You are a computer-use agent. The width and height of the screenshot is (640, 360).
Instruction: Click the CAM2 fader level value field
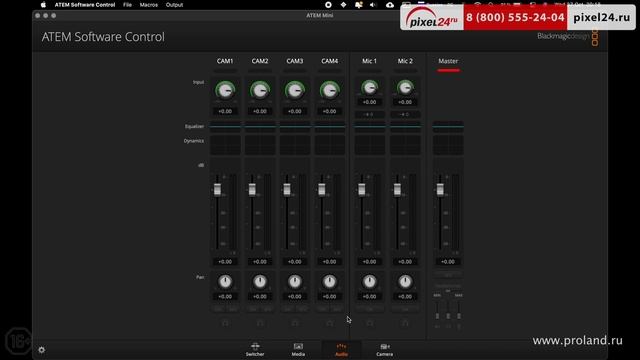[x=260, y=262]
